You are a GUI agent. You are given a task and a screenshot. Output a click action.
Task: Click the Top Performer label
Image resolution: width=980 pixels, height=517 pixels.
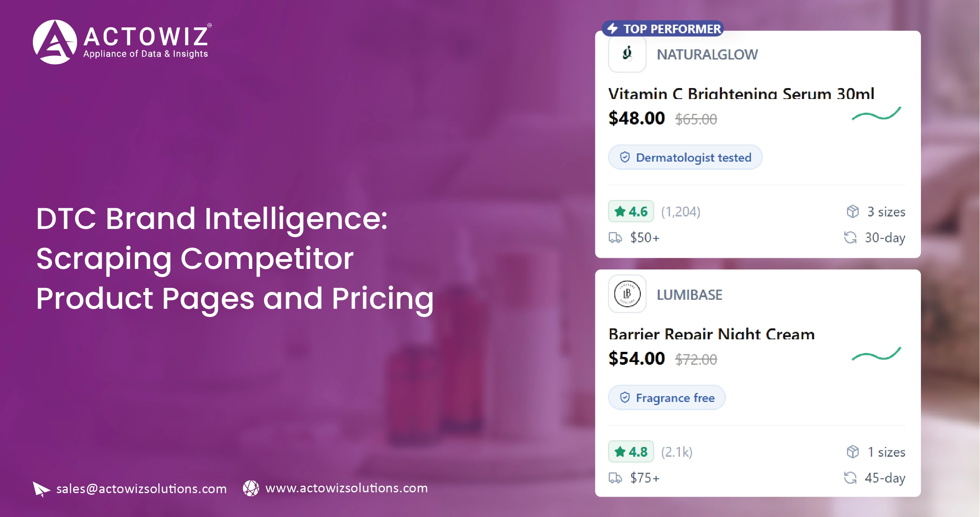[672, 29]
